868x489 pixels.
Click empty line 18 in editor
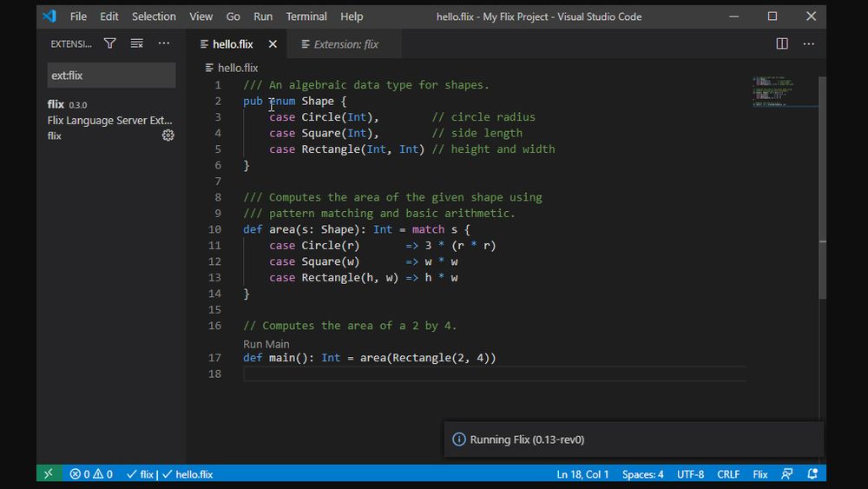coord(495,373)
